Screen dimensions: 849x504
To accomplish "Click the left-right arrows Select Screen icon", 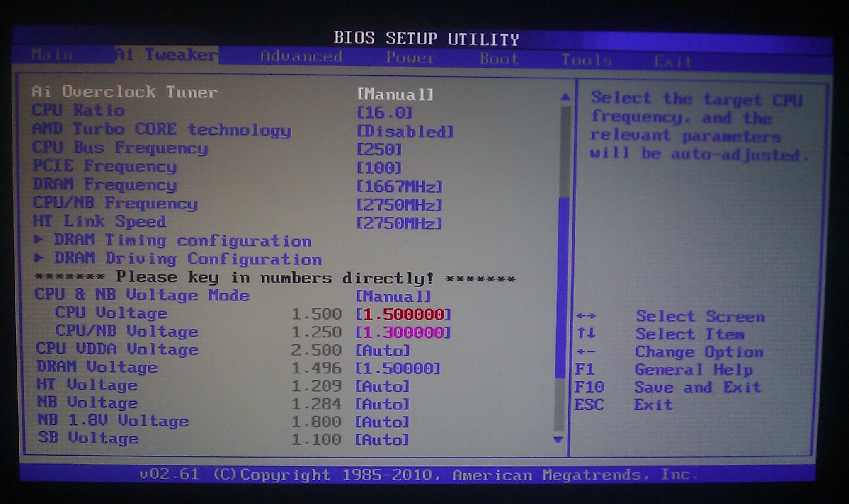I will (x=586, y=316).
